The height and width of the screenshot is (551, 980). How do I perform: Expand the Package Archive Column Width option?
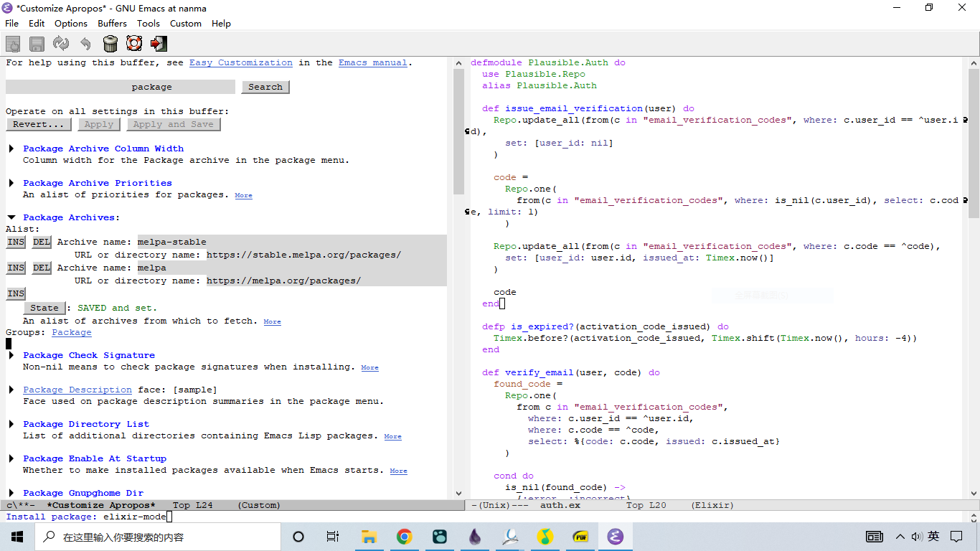pos(11,149)
